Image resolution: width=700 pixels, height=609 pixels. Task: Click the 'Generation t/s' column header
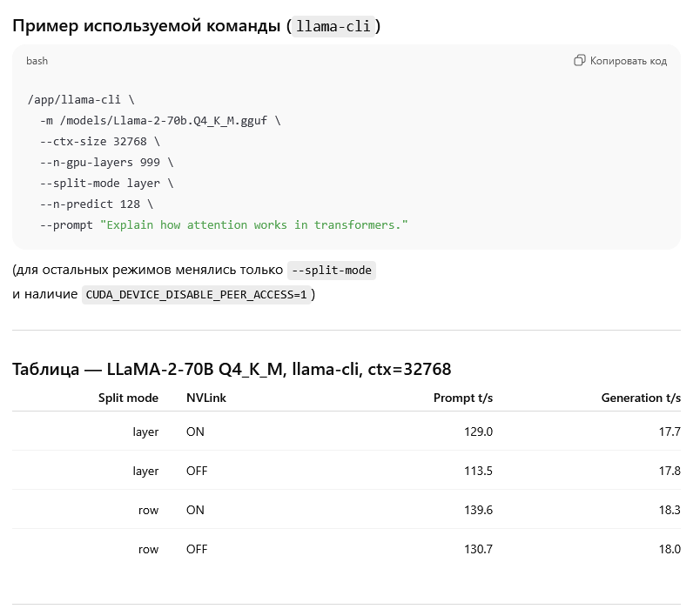641,398
